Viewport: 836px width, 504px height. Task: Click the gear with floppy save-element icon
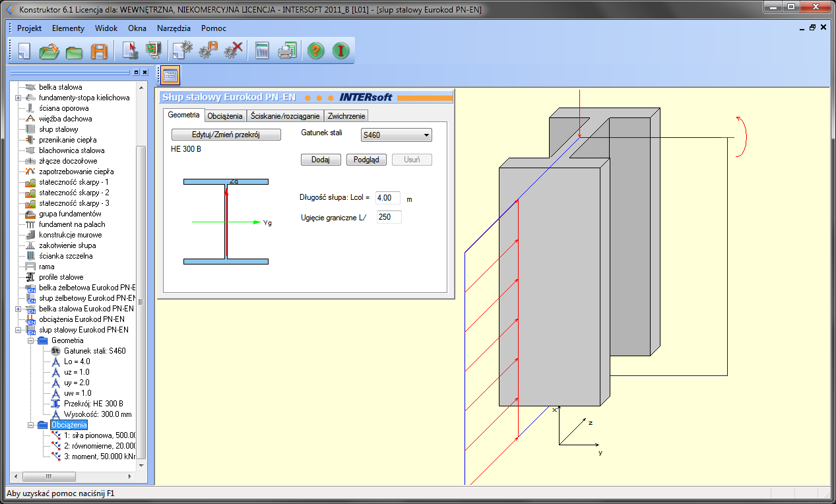coord(209,51)
